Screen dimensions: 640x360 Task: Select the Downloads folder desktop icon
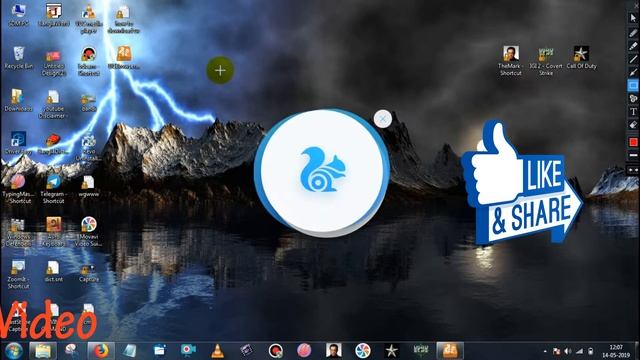click(x=18, y=100)
